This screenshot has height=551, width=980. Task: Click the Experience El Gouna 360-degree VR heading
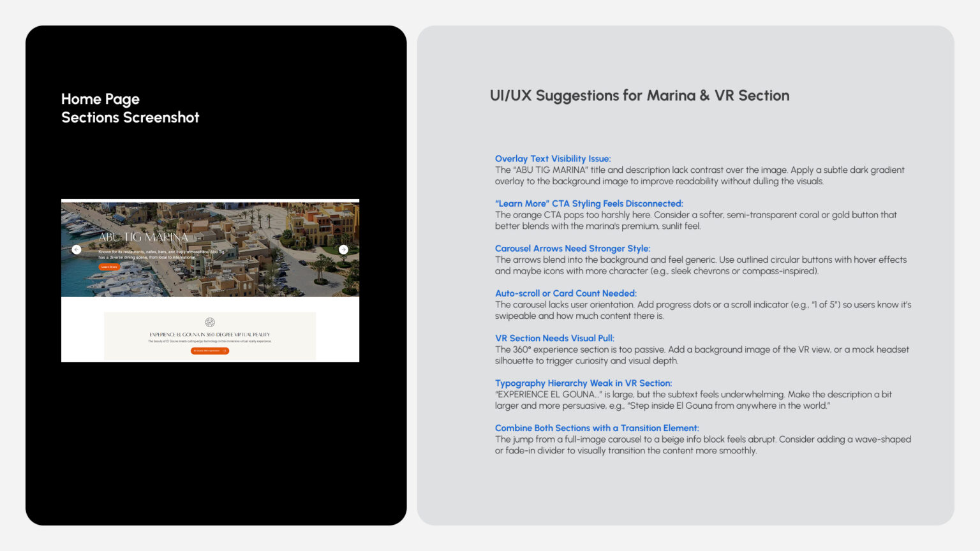pos(210,334)
